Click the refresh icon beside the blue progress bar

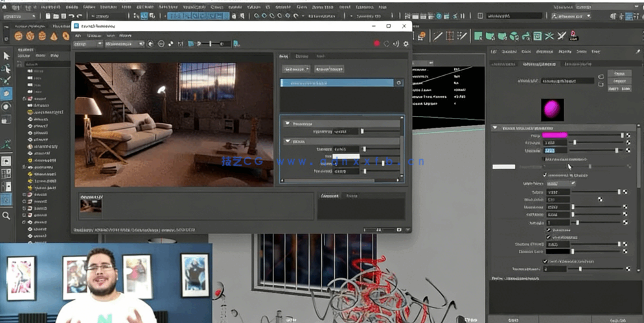click(x=399, y=83)
